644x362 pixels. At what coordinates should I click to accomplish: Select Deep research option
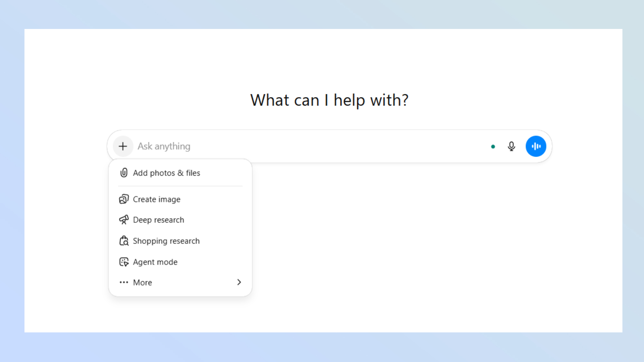tap(158, 220)
